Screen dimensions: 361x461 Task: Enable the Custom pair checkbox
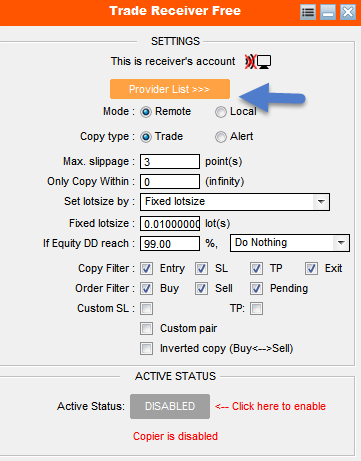click(x=146, y=329)
